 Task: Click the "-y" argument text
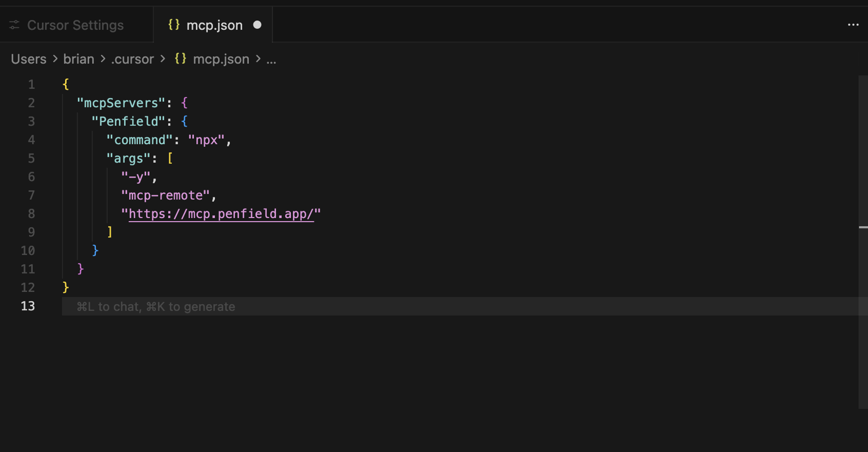[x=136, y=177]
